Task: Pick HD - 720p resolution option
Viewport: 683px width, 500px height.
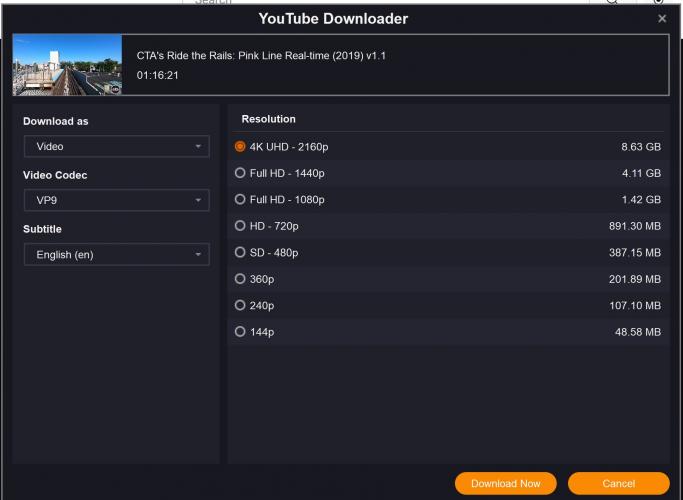Action: (240, 226)
